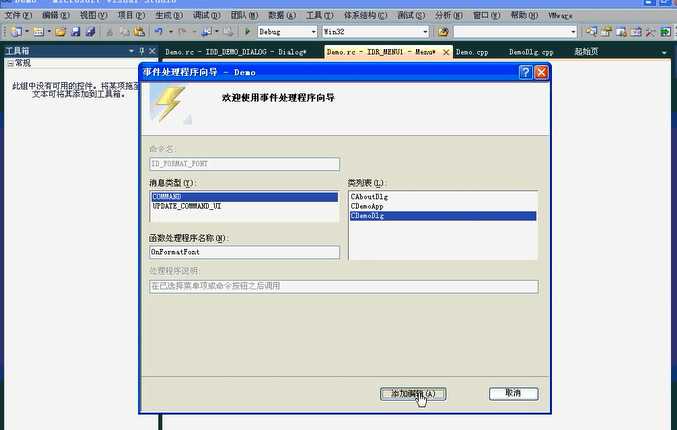Open the toolbox panel window-position dropdown

pyautogui.click(x=131, y=51)
